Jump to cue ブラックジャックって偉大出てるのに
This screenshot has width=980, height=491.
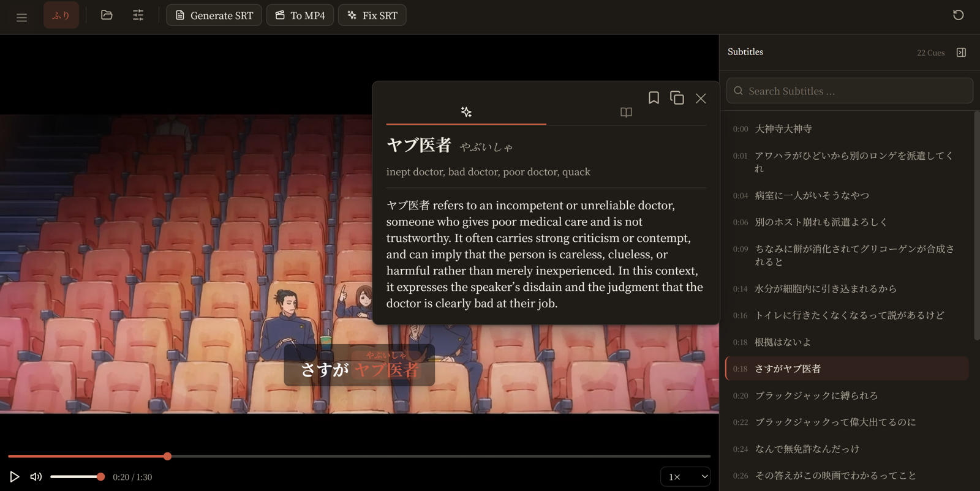click(x=846, y=422)
